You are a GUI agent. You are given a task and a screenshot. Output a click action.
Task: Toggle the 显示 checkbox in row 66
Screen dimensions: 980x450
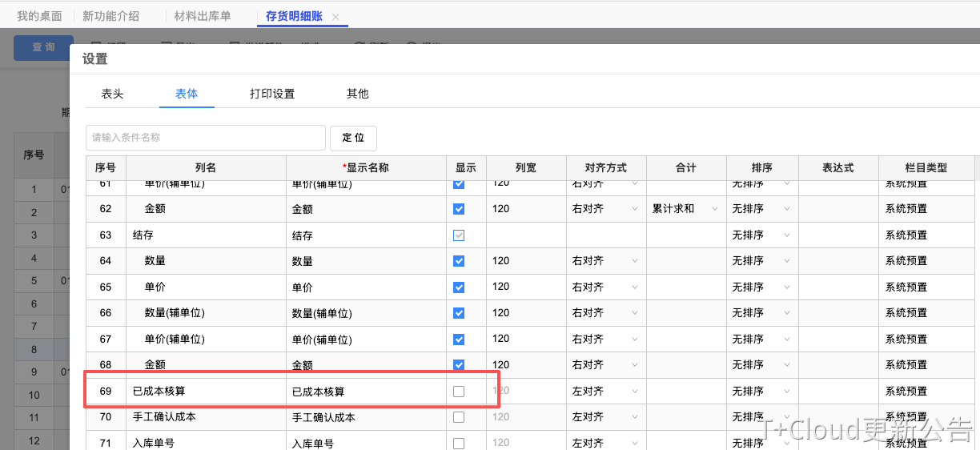(x=459, y=313)
